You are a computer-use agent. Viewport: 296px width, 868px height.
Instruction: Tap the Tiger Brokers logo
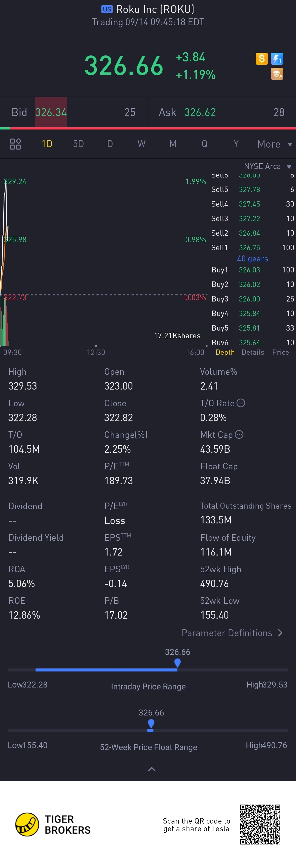27,824
